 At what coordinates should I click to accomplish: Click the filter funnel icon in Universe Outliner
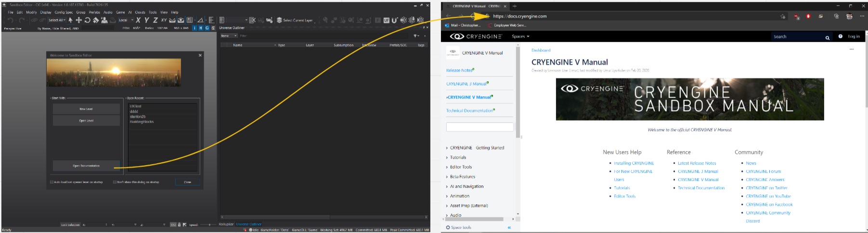416,36
